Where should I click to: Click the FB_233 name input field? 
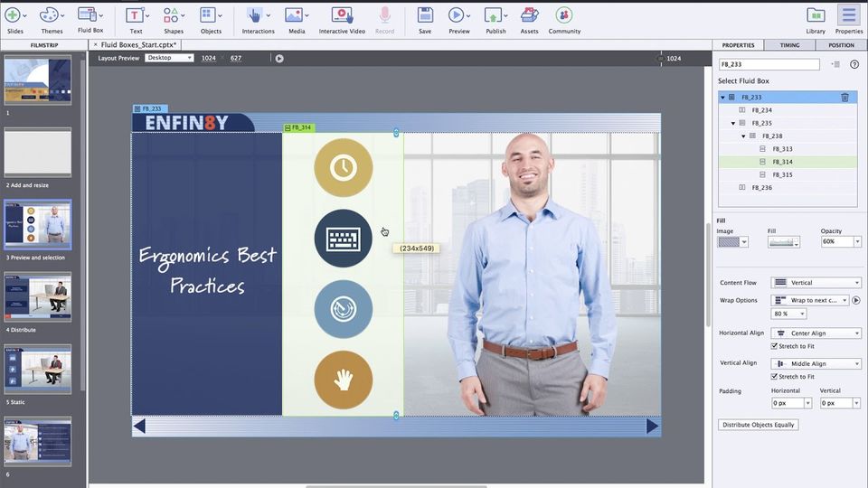pyautogui.click(x=769, y=64)
